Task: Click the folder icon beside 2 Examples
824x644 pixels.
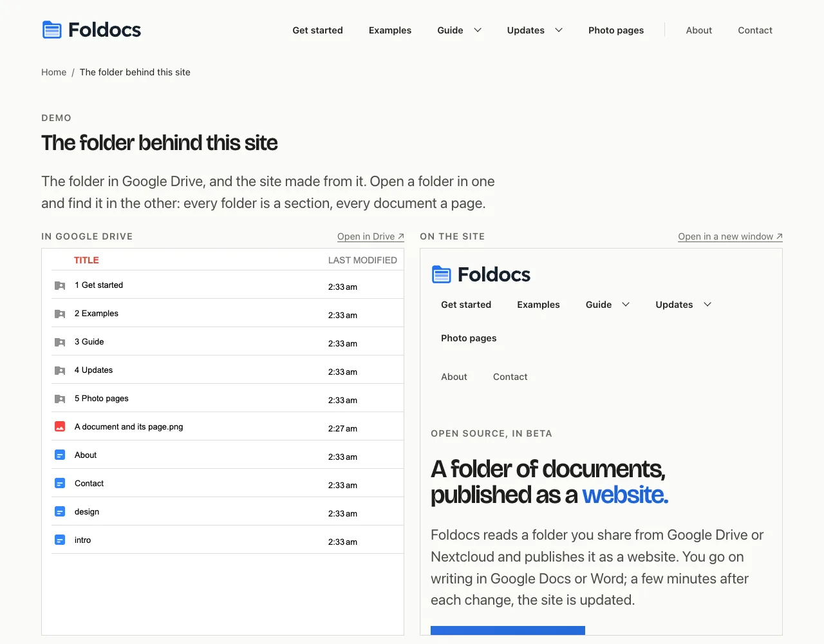Action: pyautogui.click(x=60, y=314)
